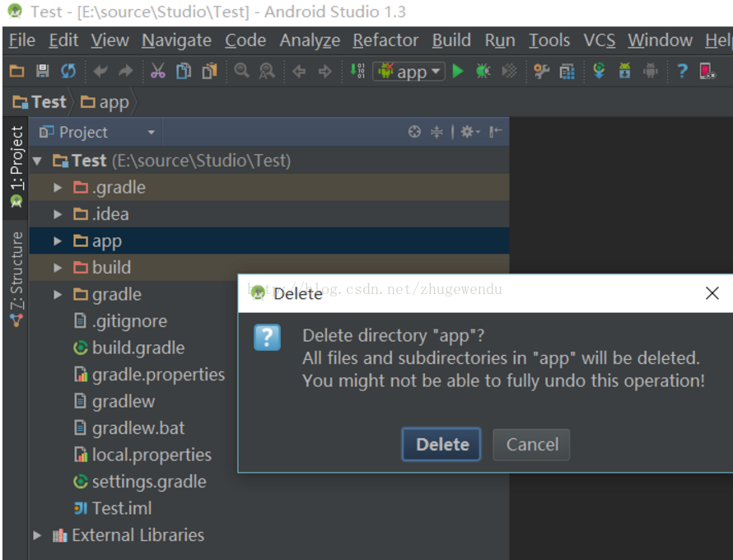Expand the .idea folder arrow
This screenshot has height=560, width=733.
click(58, 214)
